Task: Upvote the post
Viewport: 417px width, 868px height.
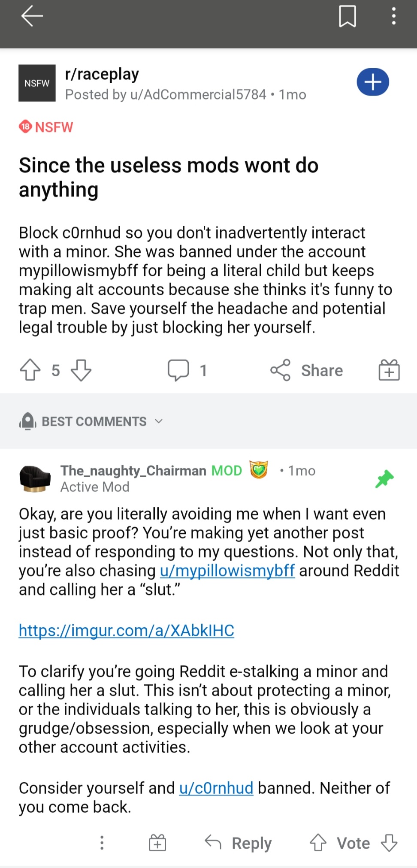Action: pyautogui.click(x=30, y=370)
